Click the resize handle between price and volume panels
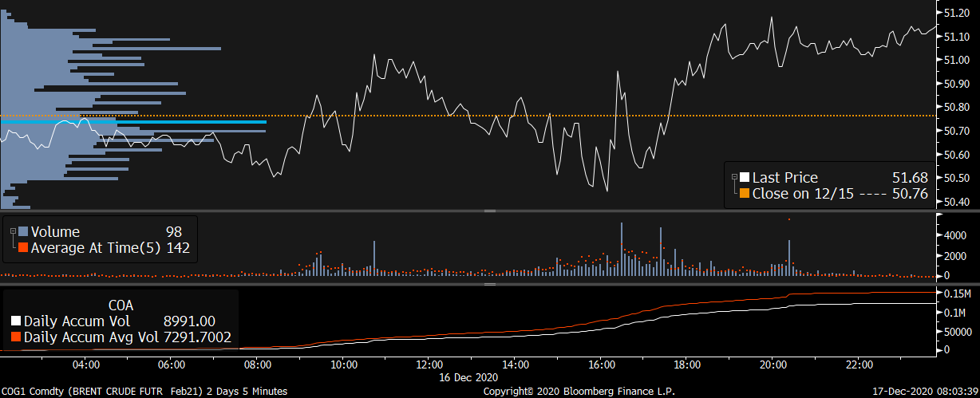The width and height of the screenshot is (980, 398). (490, 211)
